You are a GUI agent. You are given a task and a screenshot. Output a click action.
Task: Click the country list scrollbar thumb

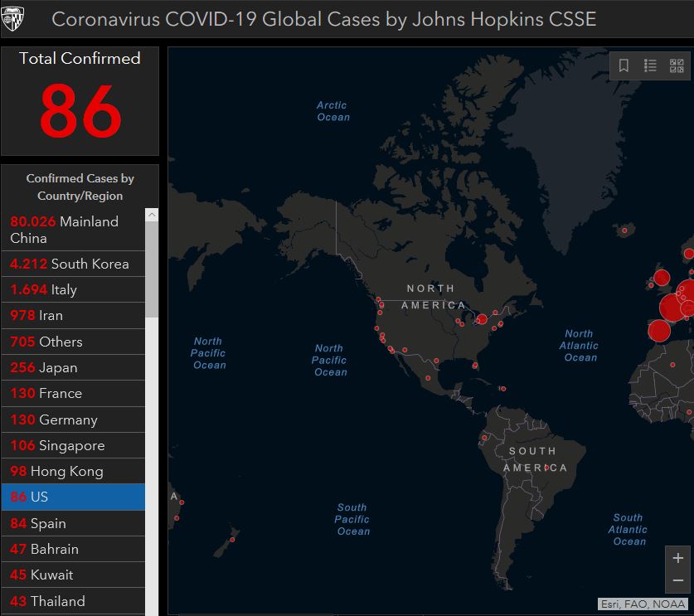[152, 269]
